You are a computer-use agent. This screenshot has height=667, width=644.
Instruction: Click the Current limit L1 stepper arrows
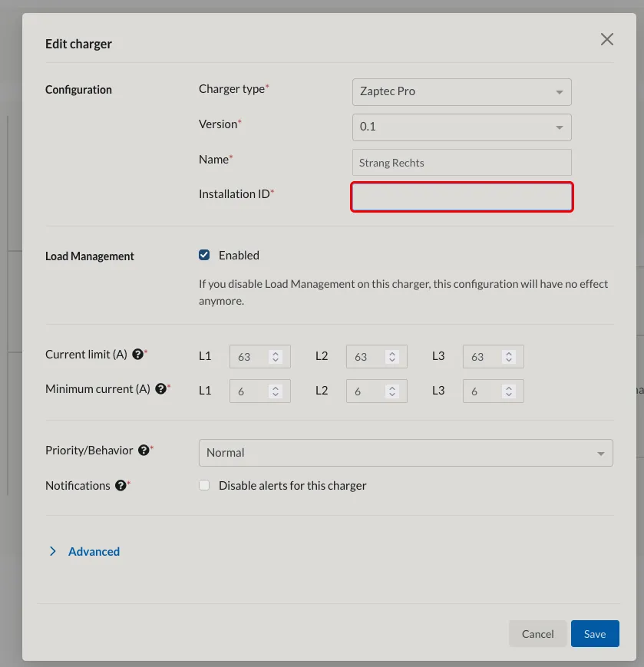(x=276, y=356)
